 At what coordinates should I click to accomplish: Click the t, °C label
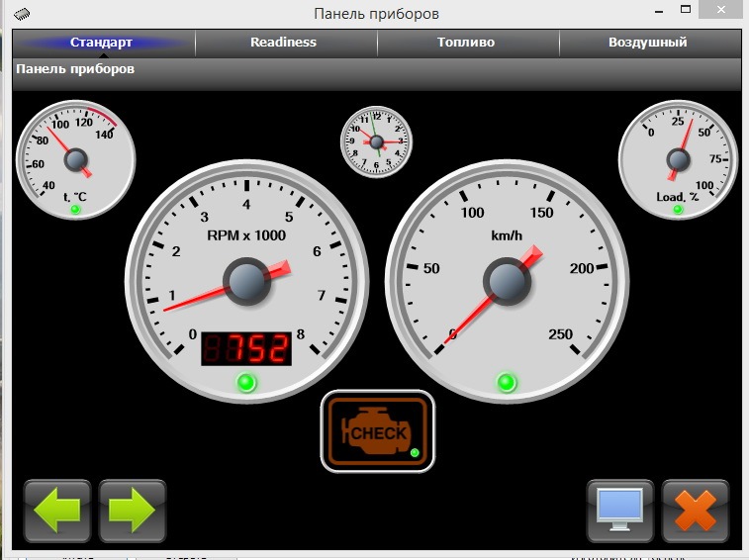(75, 196)
